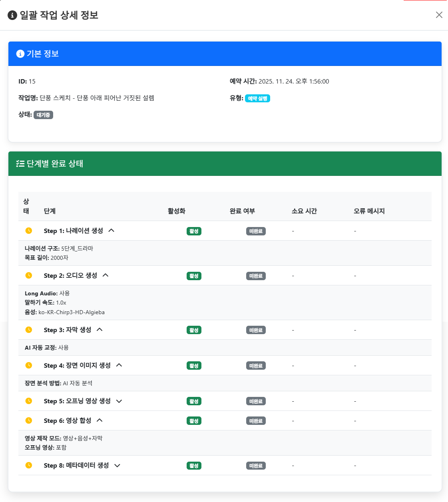
Task: Click the 오류 메시지 column header
Action: coord(369,211)
